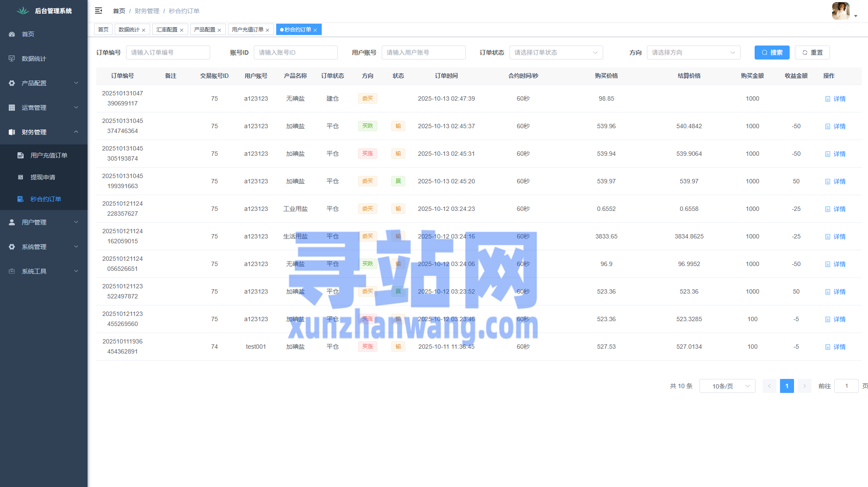Screen dimensions: 868x487
Task: Focus the 订单编号 input field
Action: (168, 53)
